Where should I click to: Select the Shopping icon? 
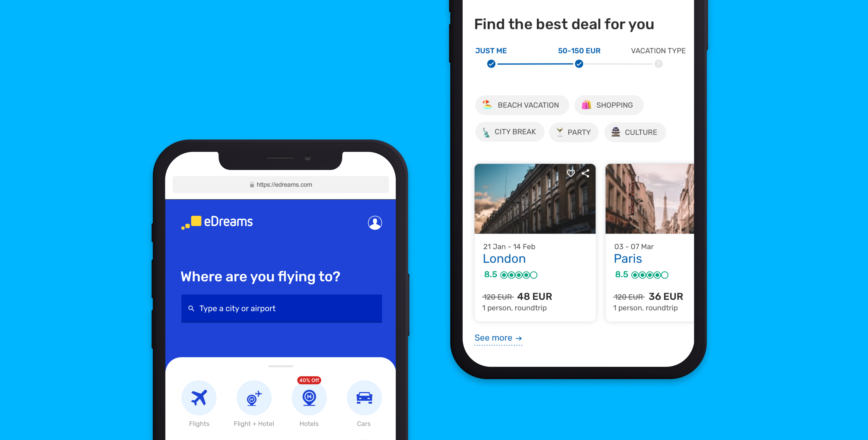[585, 105]
